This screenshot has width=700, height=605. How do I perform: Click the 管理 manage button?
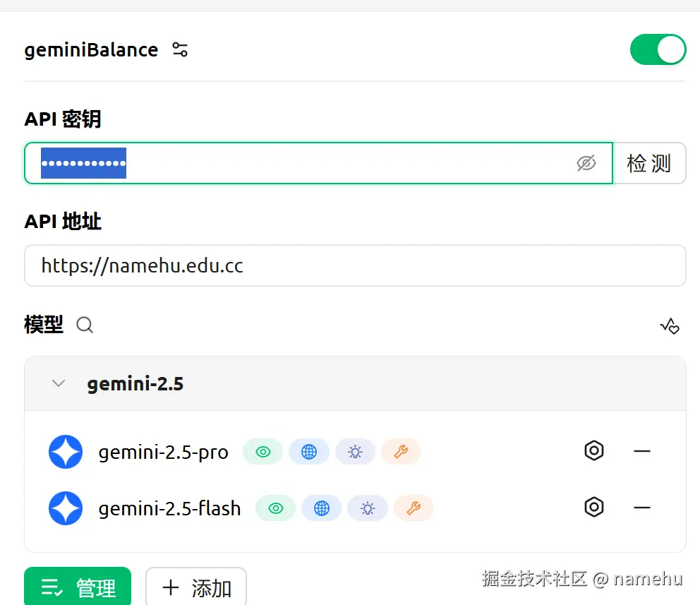78,586
